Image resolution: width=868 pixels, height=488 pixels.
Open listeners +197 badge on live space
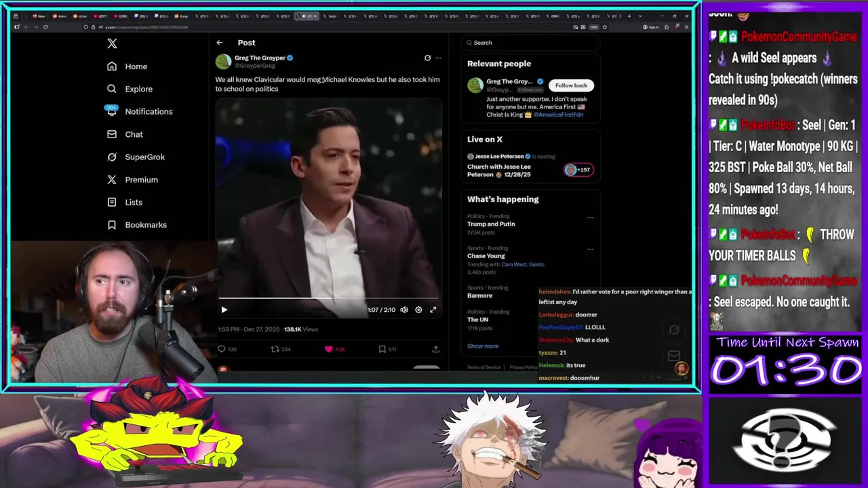click(x=578, y=169)
